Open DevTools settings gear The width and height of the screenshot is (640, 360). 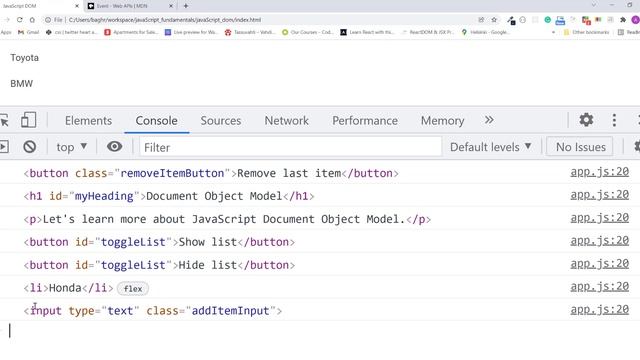point(586,120)
